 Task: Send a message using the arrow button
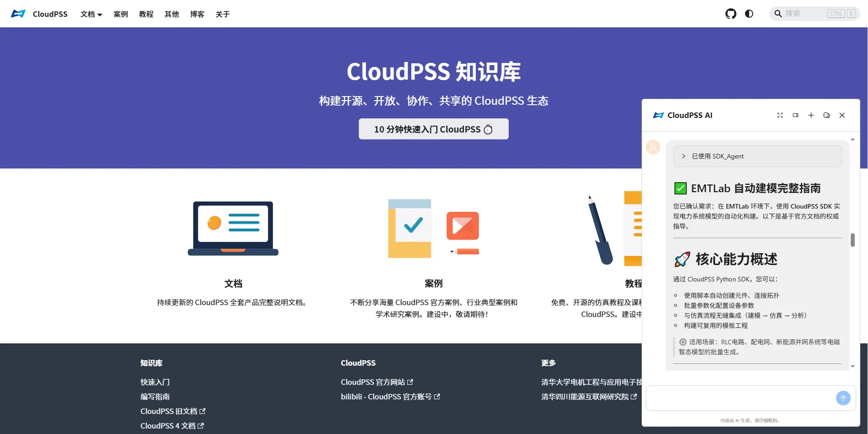[843, 398]
